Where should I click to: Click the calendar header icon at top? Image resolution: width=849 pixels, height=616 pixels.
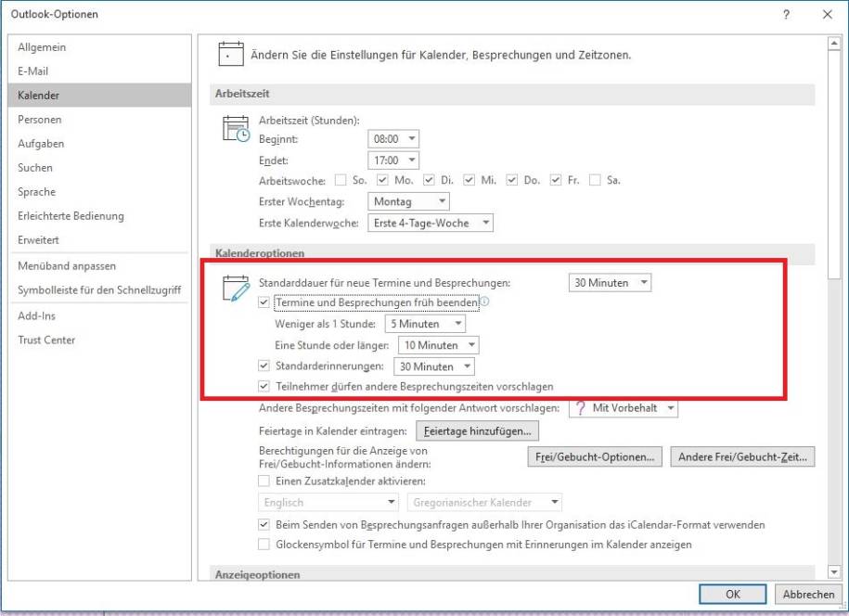click(231, 54)
